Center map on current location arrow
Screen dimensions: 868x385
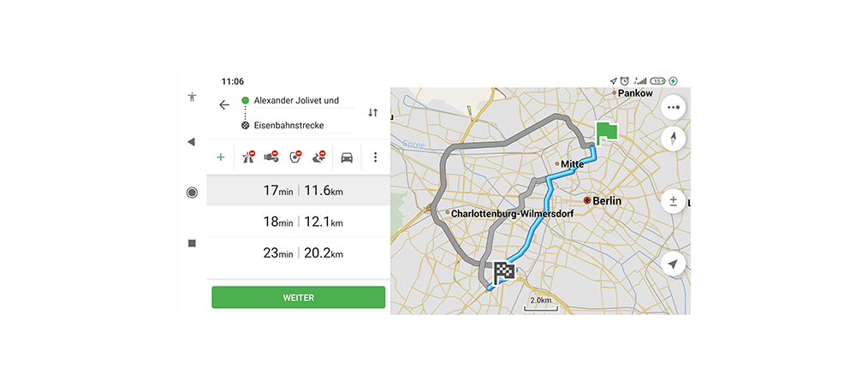[674, 264]
